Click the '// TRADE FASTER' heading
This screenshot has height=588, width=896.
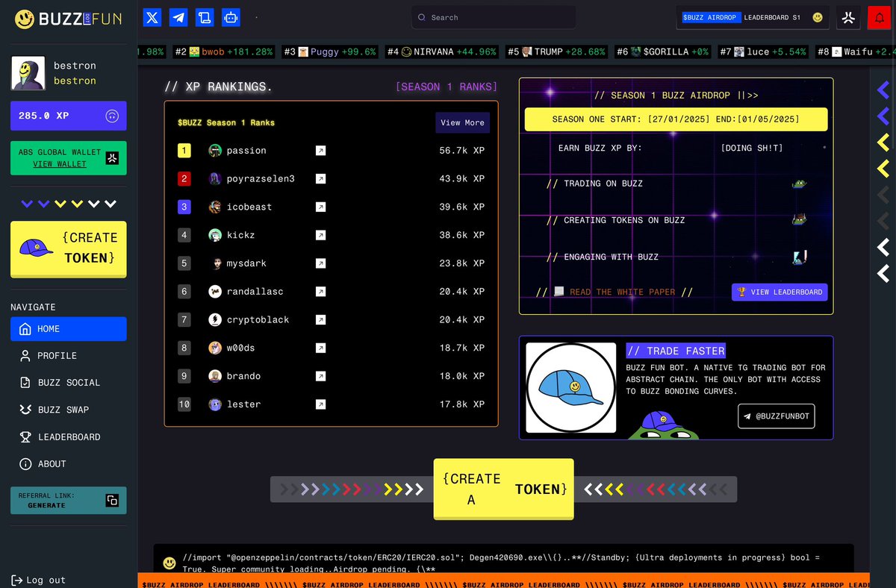coord(676,351)
